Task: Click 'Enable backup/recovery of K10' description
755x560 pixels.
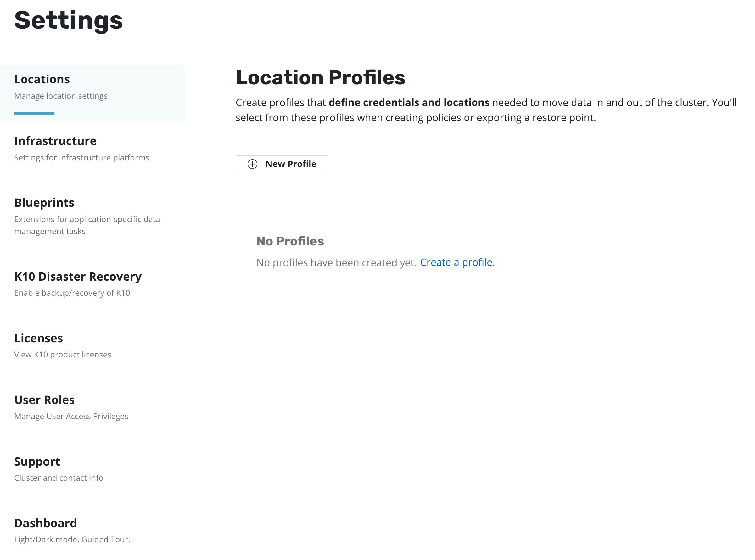Action: pyautogui.click(x=72, y=293)
